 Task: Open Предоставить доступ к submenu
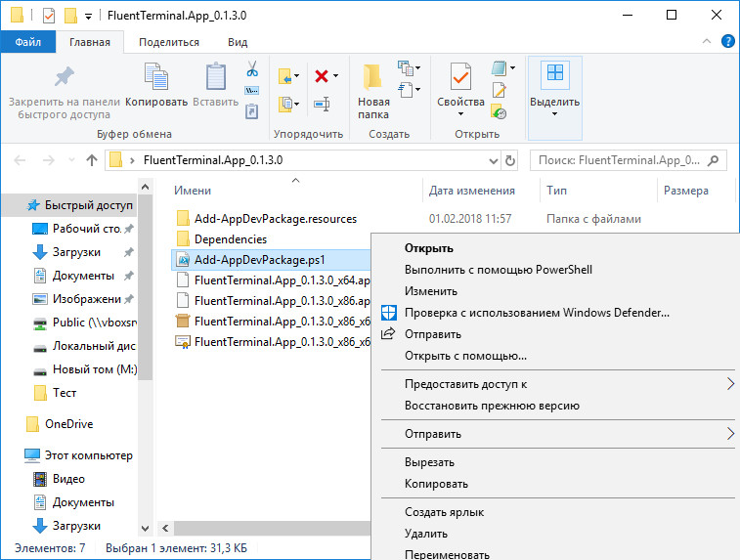[555, 384]
